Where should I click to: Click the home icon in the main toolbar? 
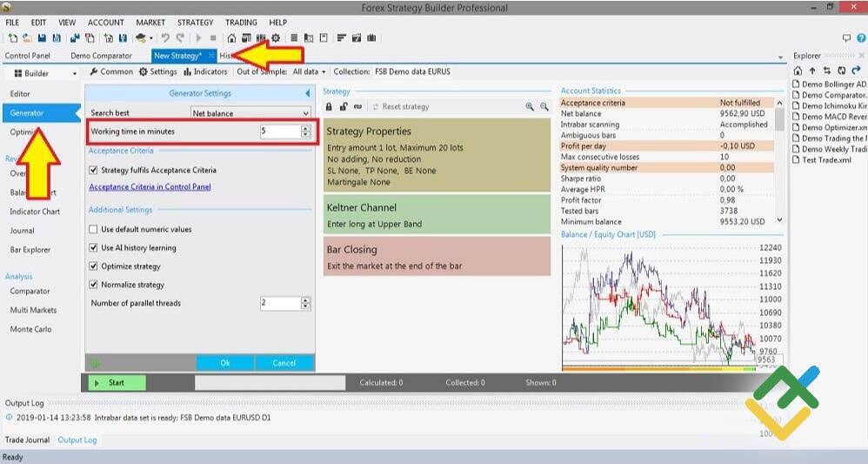pyautogui.click(x=231, y=38)
